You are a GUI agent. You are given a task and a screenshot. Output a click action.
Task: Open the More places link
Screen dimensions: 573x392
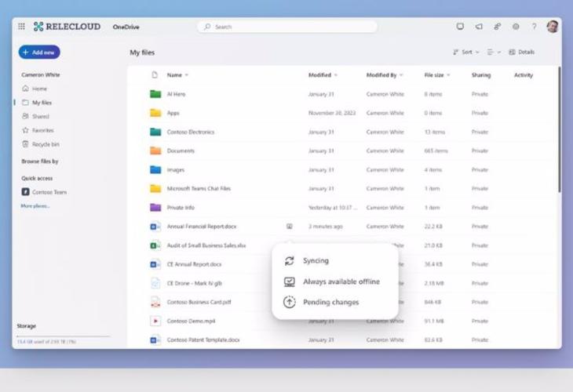pos(35,205)
